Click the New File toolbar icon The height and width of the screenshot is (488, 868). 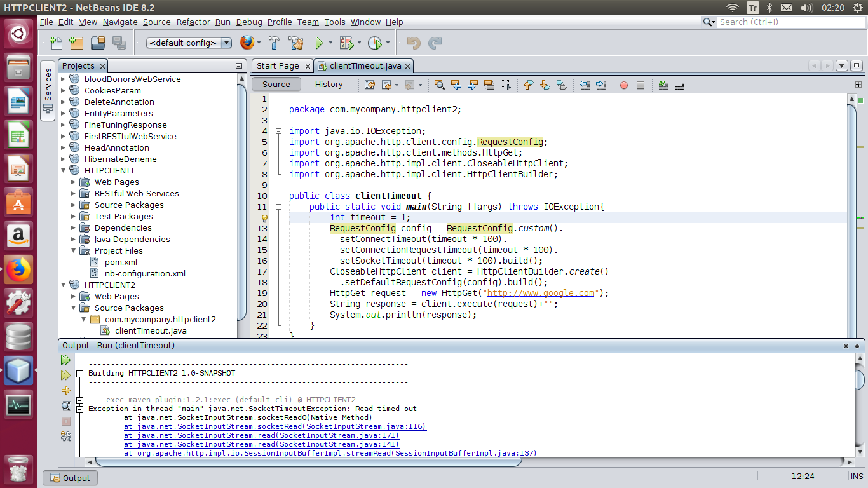(x=55, y=43)
